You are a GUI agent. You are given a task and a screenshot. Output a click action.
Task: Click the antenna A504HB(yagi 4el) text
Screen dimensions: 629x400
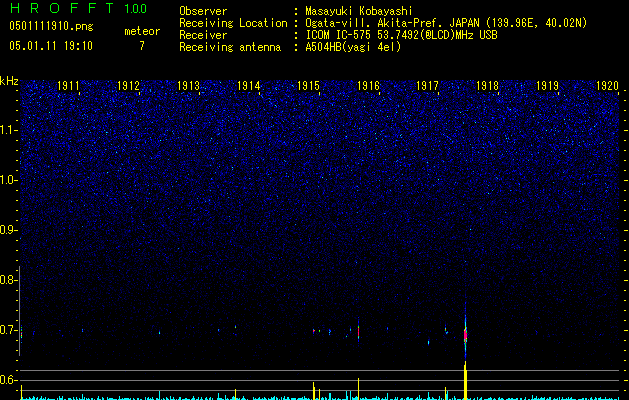click(353, 47)
